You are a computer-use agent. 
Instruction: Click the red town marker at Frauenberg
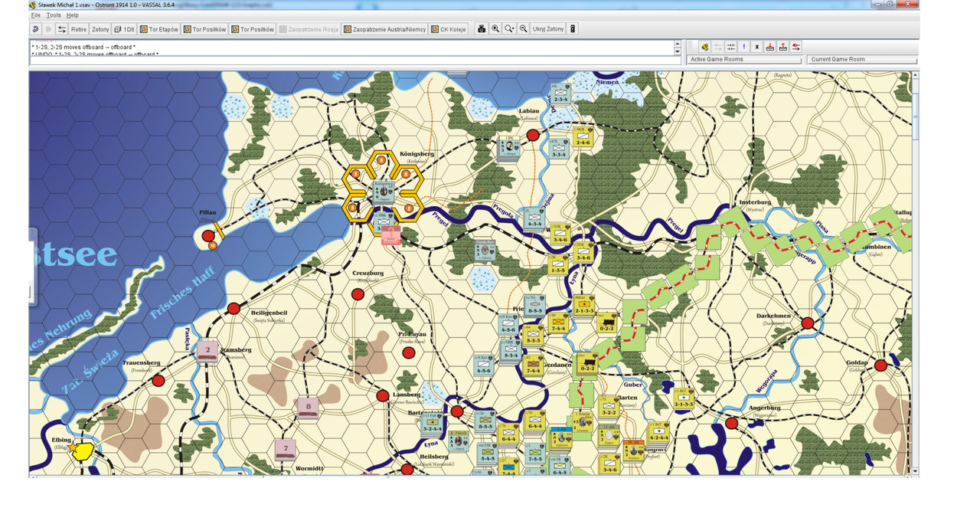(158, 380)
